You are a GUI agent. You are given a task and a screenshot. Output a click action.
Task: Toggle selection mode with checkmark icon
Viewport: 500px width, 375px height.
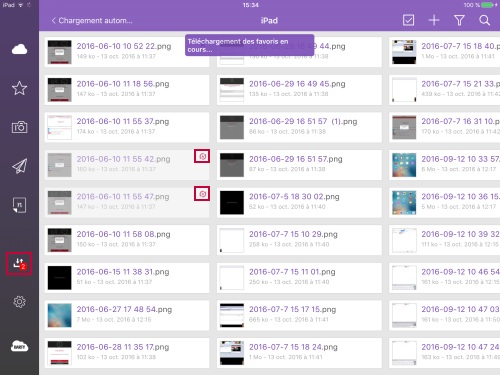point(408,20)
